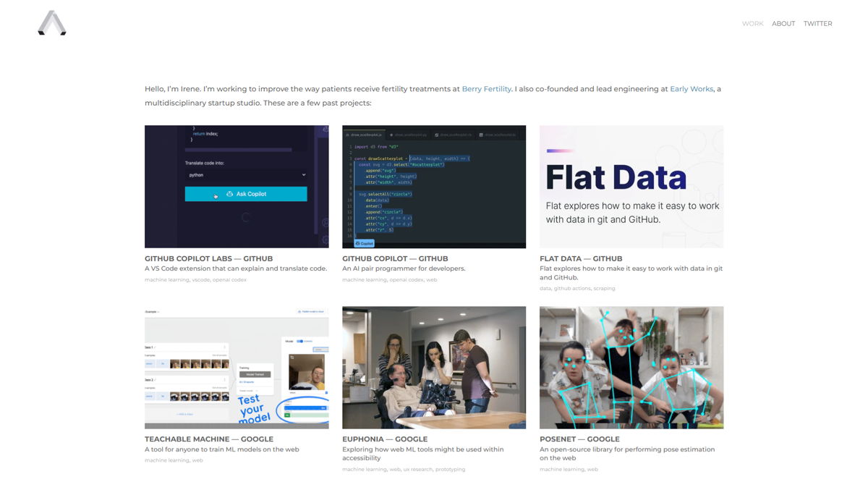Click 'A tool for anyone to train ML models' text
Screen dimensions: 868x482
click(222, 449)
